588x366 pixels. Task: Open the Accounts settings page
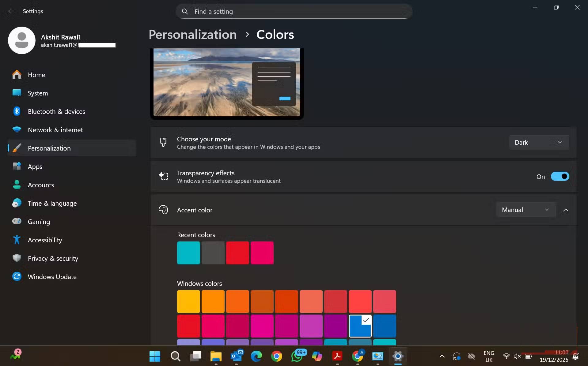41,185
